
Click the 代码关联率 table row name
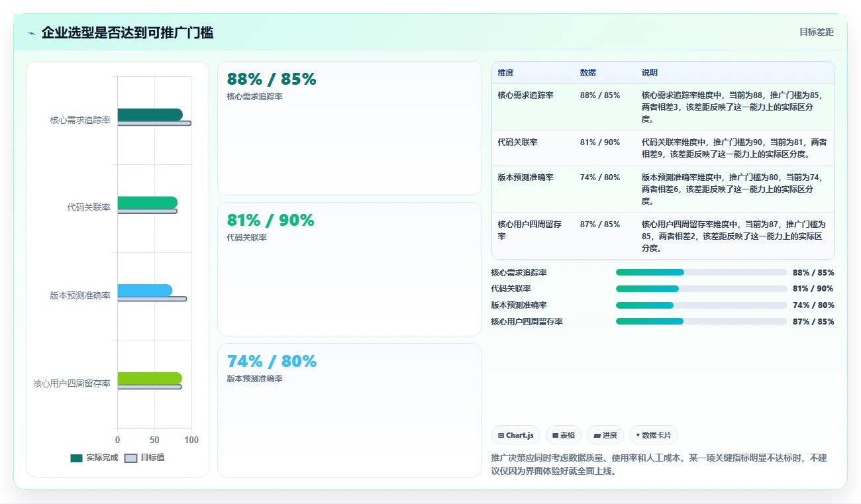pyautogui.click(x=517, y=142)
